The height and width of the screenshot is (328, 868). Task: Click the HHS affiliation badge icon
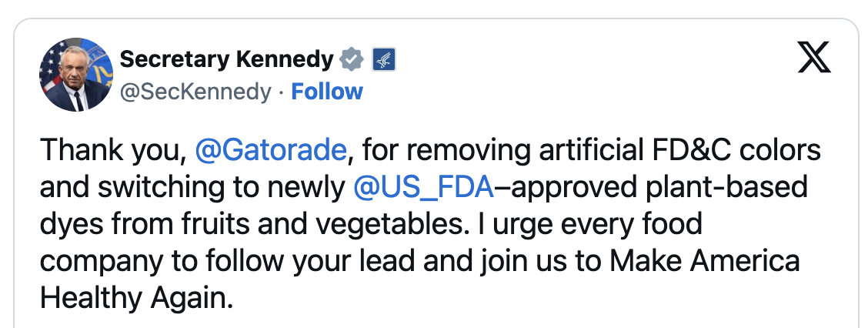tap(383, 59)
